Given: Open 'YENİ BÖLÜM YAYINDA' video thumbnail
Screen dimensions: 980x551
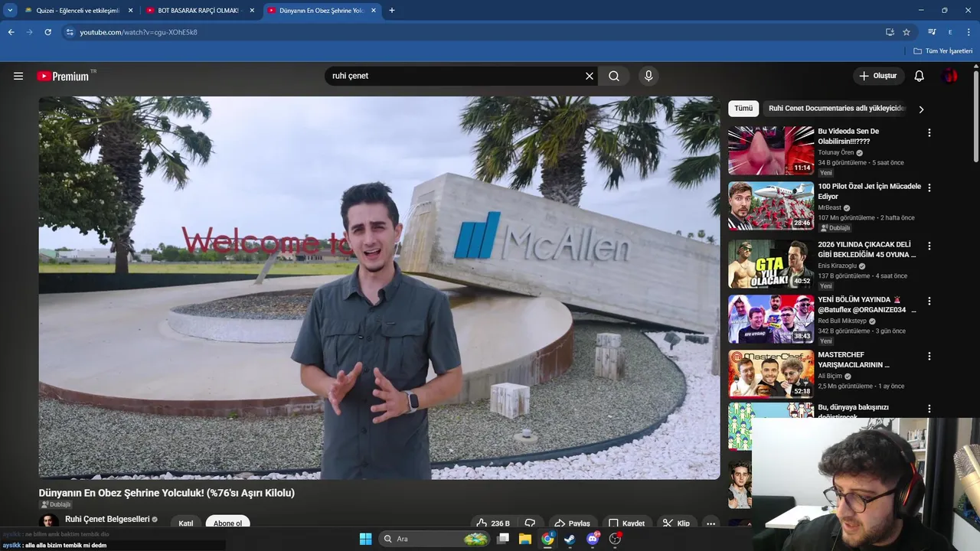Looking at the screenshot, I should 771,319.
